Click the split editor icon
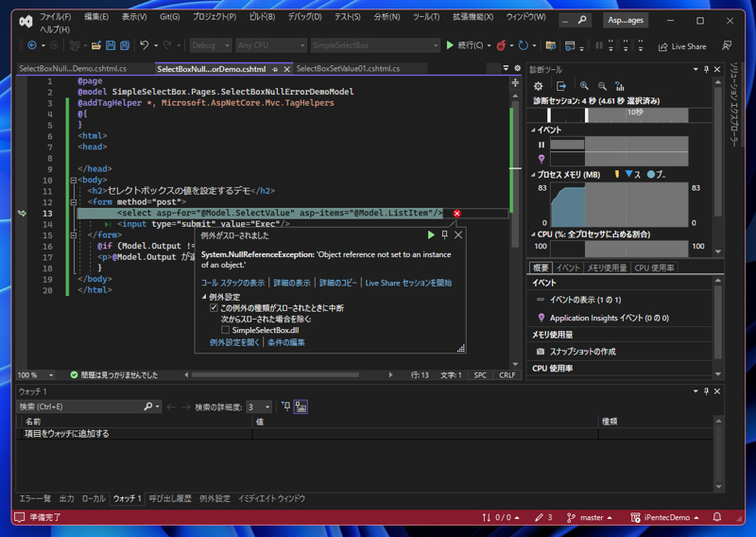The width and height of the screenshot is (756, 537). point(515,83)
